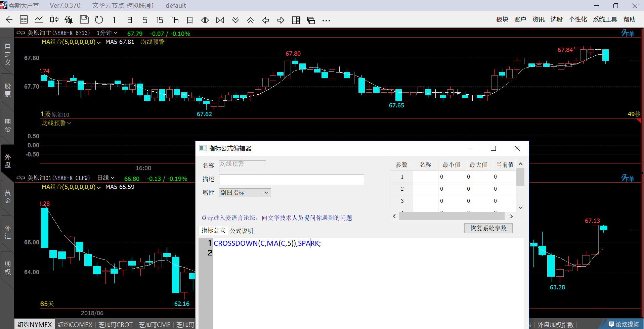Switch to the 公式说明 tab
The height and width of the screenshot is (329, 644).
click(242, 231)
